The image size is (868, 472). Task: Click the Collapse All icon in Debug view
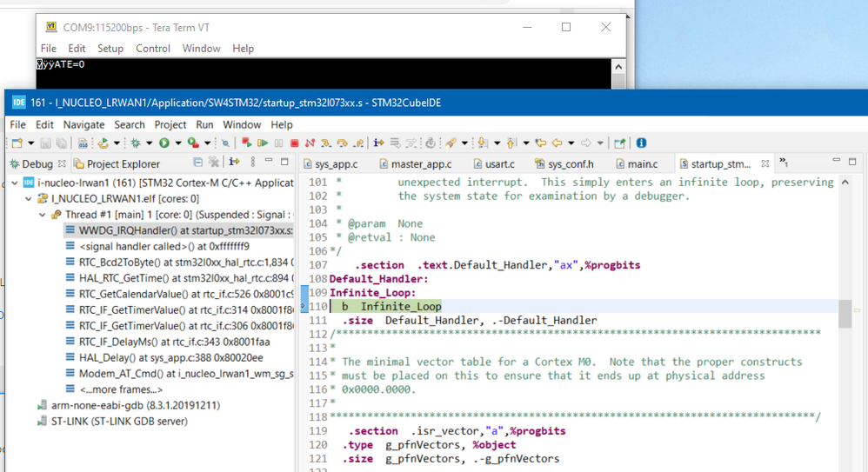pos(198,163)
